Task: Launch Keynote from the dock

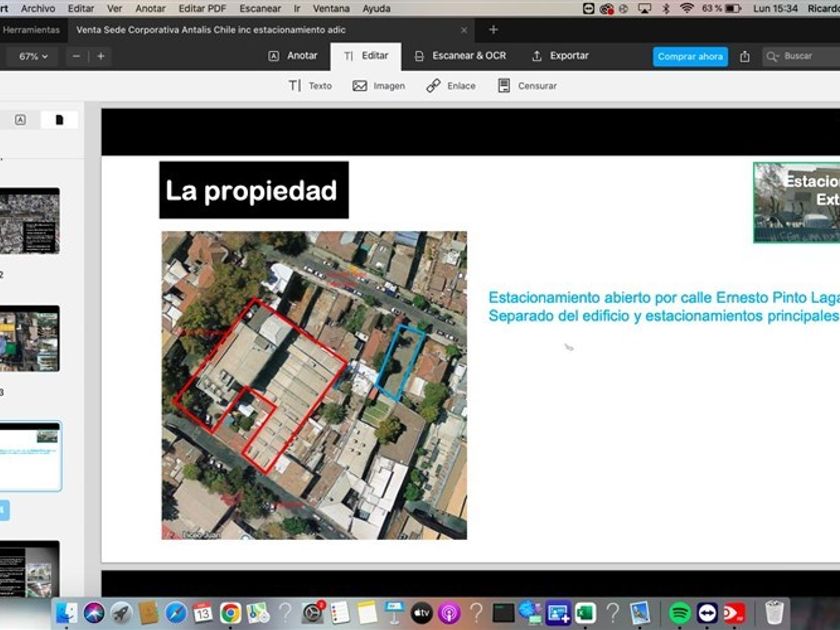Action: point(394,612)
